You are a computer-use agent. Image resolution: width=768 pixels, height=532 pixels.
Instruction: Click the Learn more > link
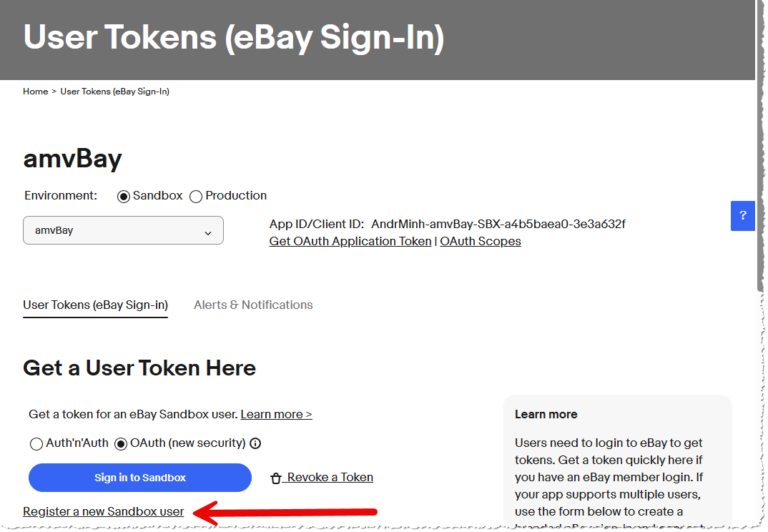276,414
